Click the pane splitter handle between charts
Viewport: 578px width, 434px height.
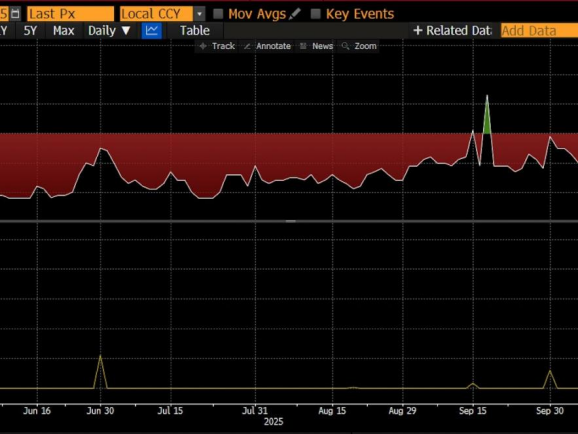click(x=290, y=221)
